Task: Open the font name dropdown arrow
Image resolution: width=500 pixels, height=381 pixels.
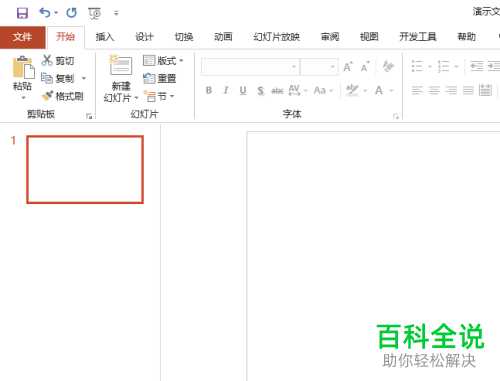Action: click(x=294, y=67)
